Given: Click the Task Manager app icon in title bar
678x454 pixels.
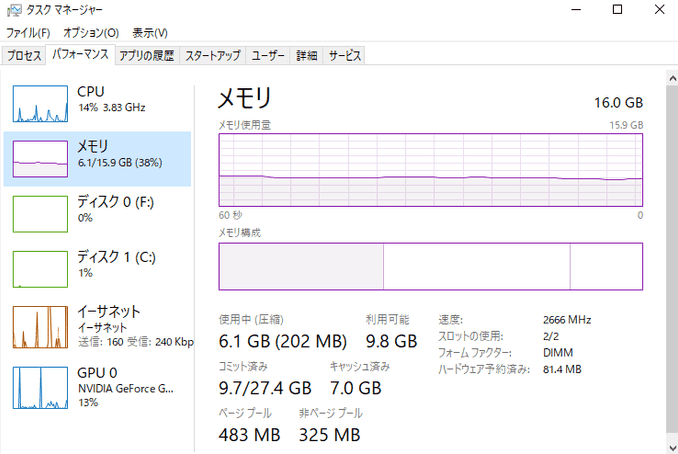Looking at the screenshot, I should pos(13,10).
